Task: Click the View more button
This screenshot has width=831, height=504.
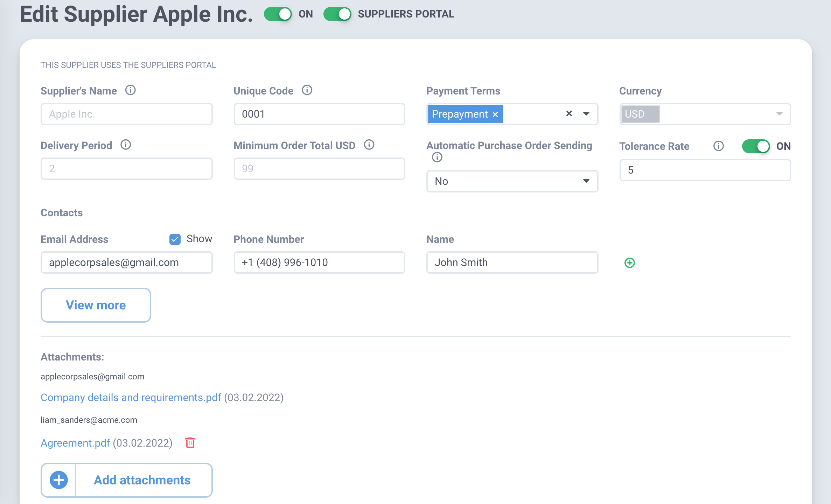Action: (96, 305)
